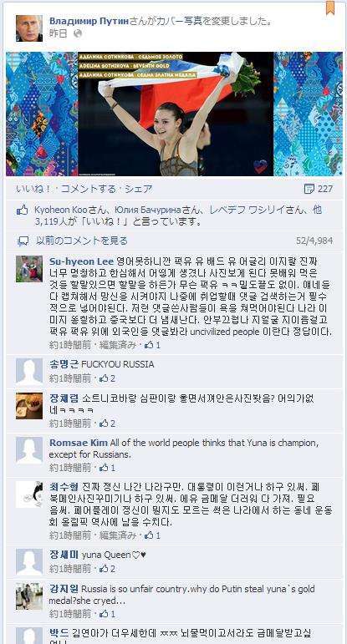Click like count thumb on FUCKYOU RUSSIA comment

point(104,378)
